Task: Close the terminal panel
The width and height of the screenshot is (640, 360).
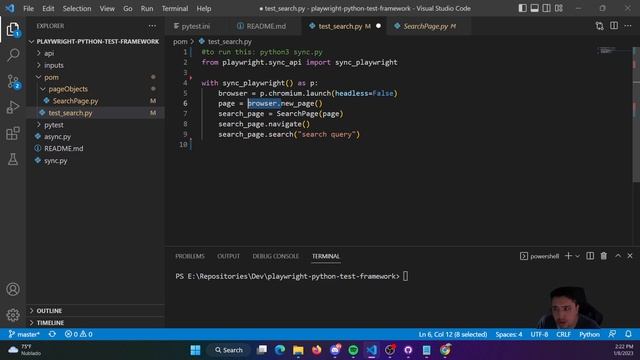Action: (630, 256)
